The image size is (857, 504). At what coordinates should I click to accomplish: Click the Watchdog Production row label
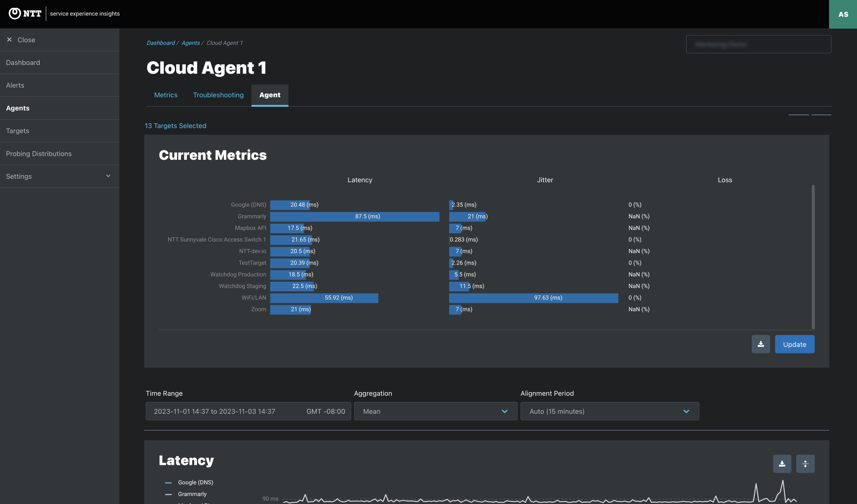pos(238,274)
